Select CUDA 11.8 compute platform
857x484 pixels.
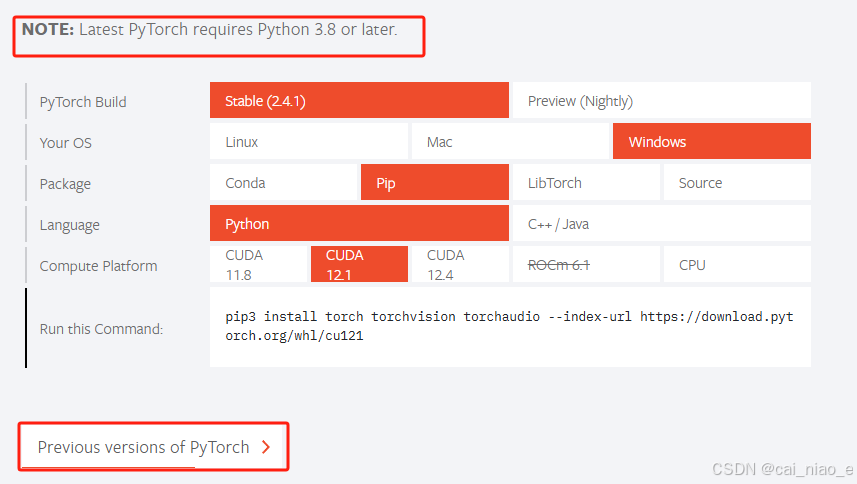click(x=259, y=264)
